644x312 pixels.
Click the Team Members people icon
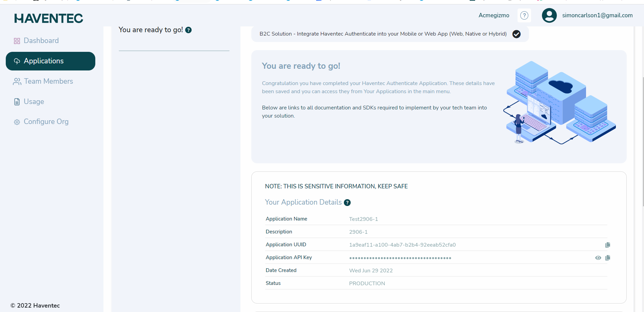tap(17, 82)
